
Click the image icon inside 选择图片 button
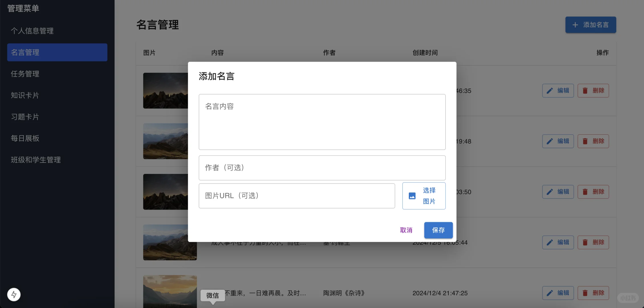412,196
